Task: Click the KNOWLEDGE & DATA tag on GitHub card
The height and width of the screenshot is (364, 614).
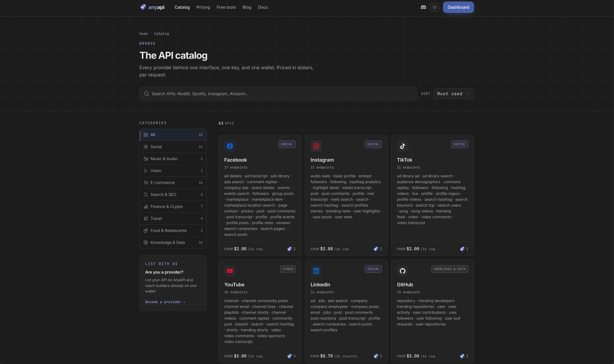Action: [x=450, y=269]
